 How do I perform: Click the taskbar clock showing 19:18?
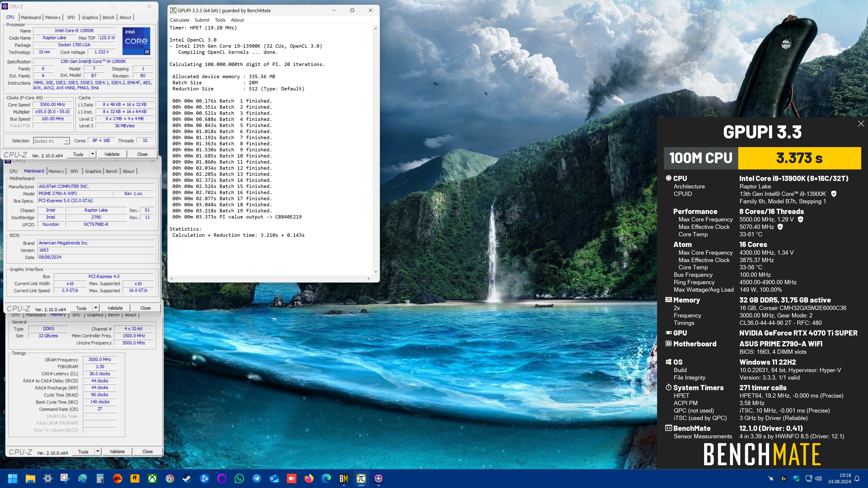click(x=840, y=478)
